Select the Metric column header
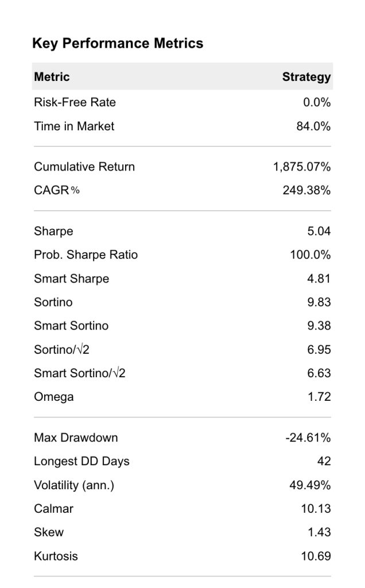 [x=52, y=77]
